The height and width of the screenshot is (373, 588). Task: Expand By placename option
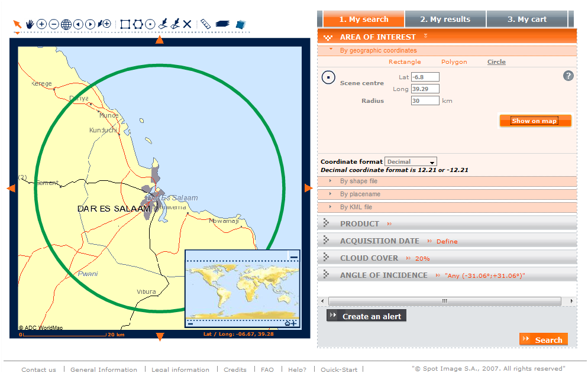[447, 194]
